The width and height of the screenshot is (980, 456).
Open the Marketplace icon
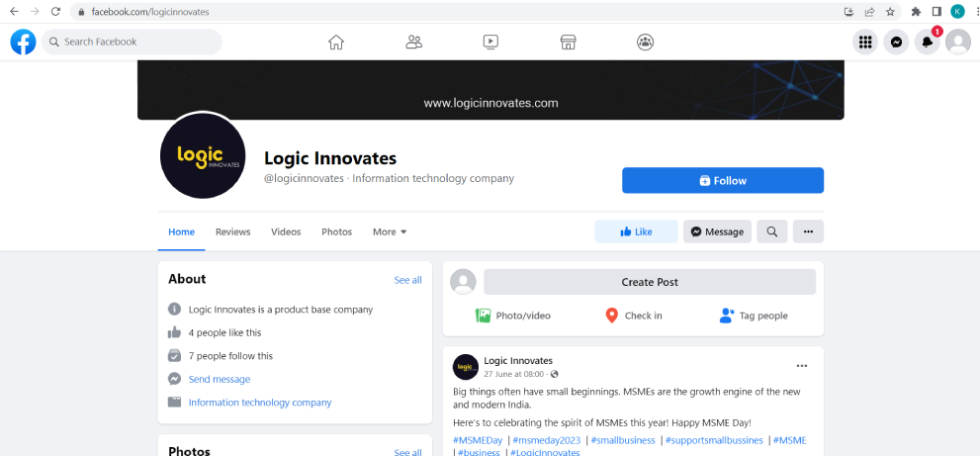tap(569, 42)
